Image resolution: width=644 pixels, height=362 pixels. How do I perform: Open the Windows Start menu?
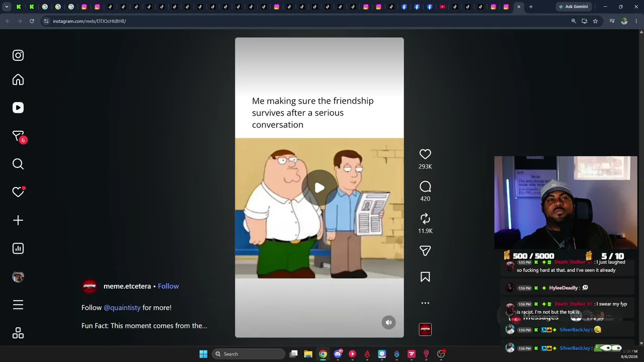click(x=203, y=354)
